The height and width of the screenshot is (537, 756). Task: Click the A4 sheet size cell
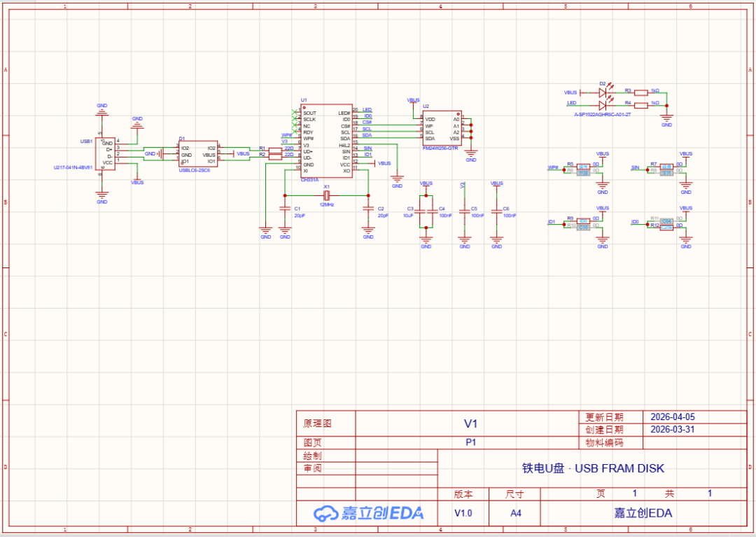[515, 513]
